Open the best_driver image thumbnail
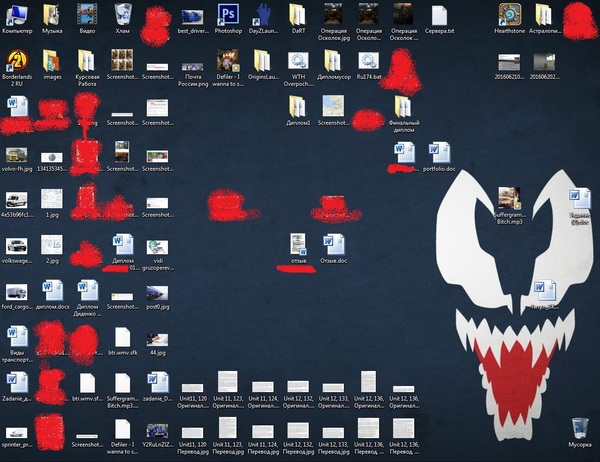The height and width of the screenshot is (462, 600). (x=193, y=14)
